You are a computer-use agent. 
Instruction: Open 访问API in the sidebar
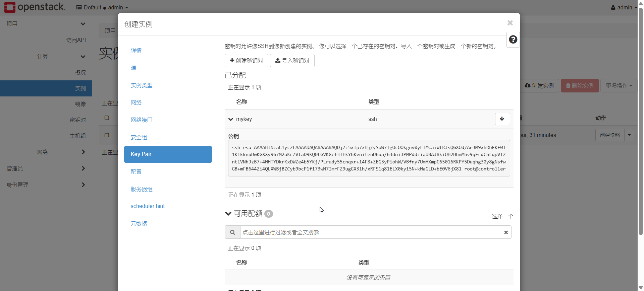(x=76, y=40)
